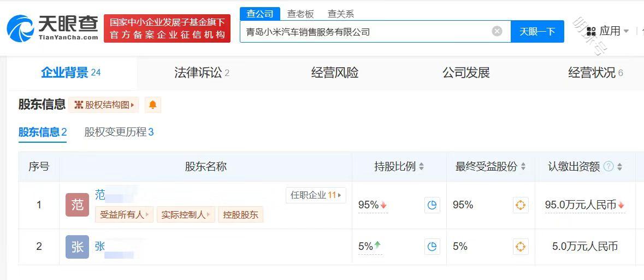Open the 法律诉讼 tab

pyautogui.click(x=202, y=73)
